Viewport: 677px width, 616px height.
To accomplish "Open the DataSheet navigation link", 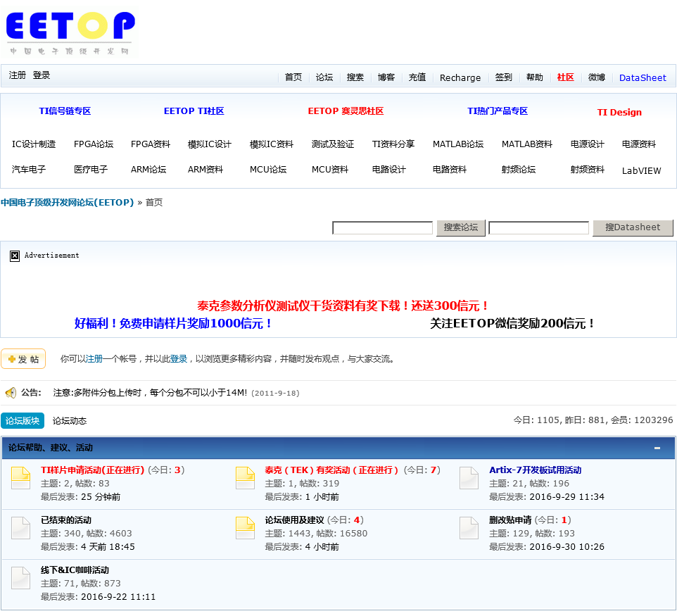I will tap(643, 77).
